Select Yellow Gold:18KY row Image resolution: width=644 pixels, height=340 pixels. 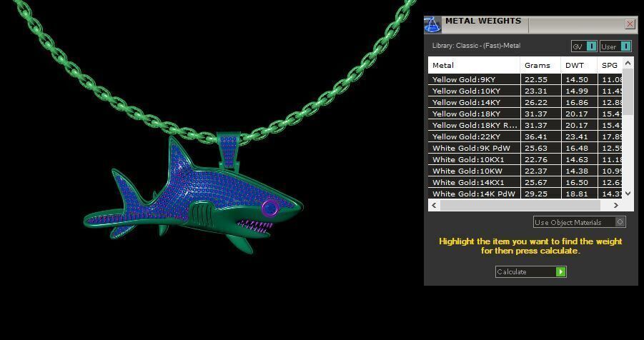pos(525,114)
